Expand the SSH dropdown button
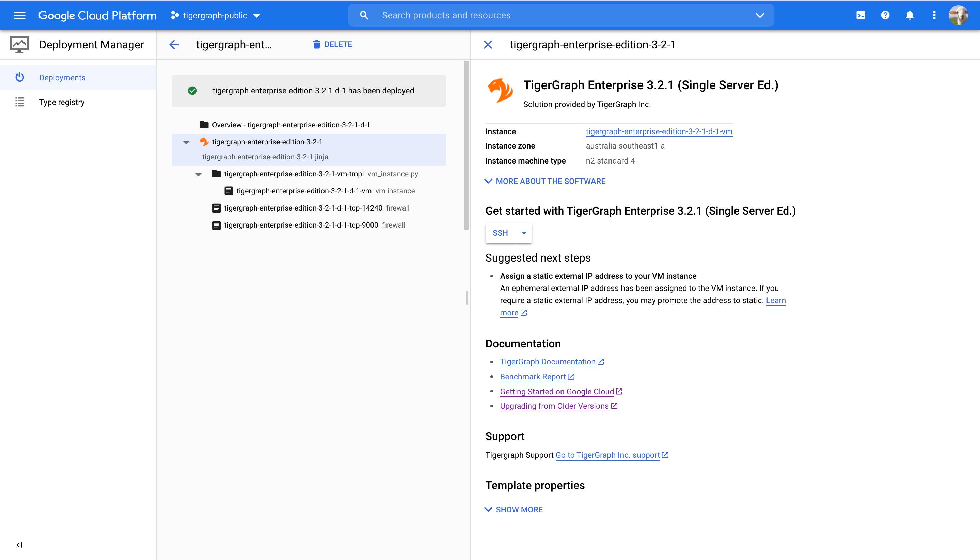980x560 pixels. (x=524, y=233)
